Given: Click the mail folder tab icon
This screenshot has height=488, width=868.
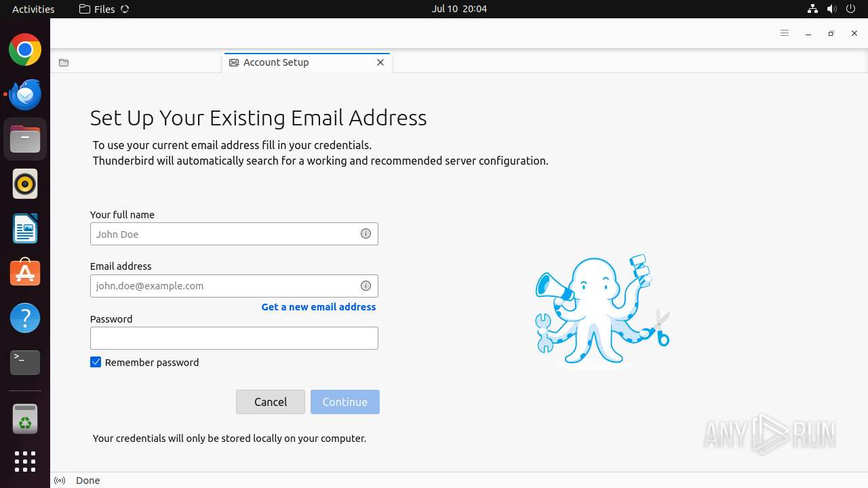Looking at the screenshot, I should click(x=64, y=62).
